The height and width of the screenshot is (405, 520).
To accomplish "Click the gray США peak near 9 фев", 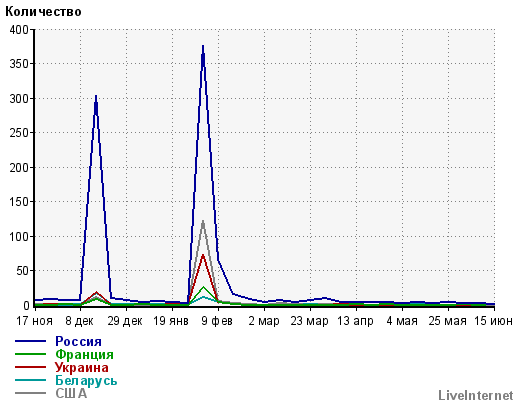I will 203,221.
